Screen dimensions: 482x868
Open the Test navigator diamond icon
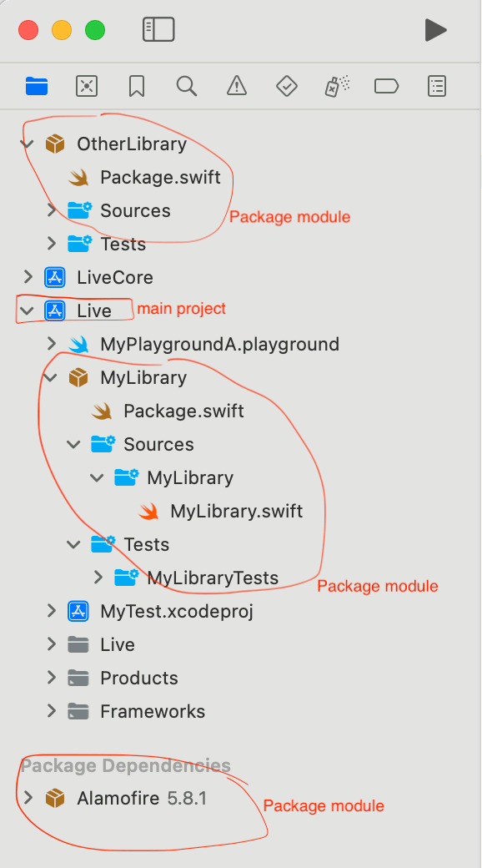click(x=287, y=86)
